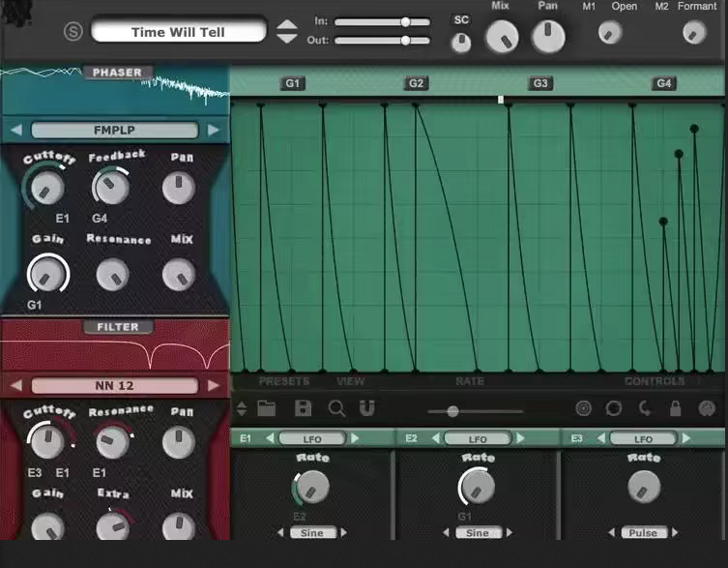Image resolution: width=728 pixels, height=568 pixels.
Task: Click the circular S logo icon
Action: tap(73, 32)
